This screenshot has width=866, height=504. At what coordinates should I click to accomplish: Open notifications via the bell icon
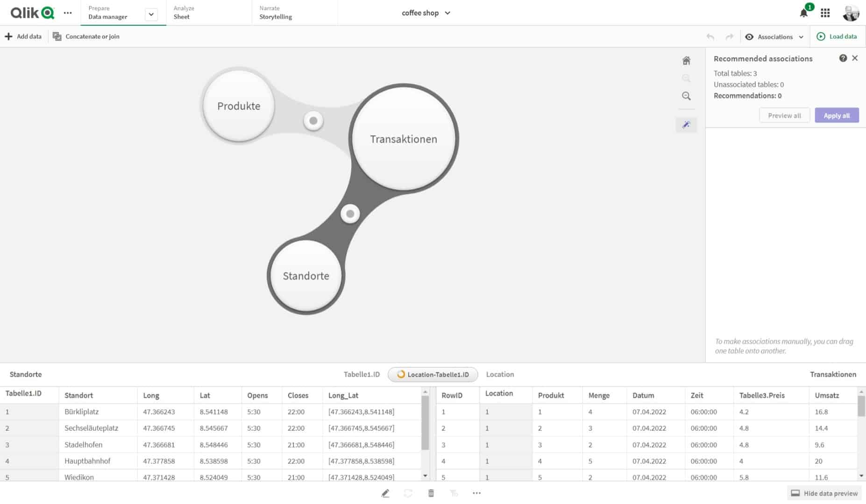click(x=804, y=13)
